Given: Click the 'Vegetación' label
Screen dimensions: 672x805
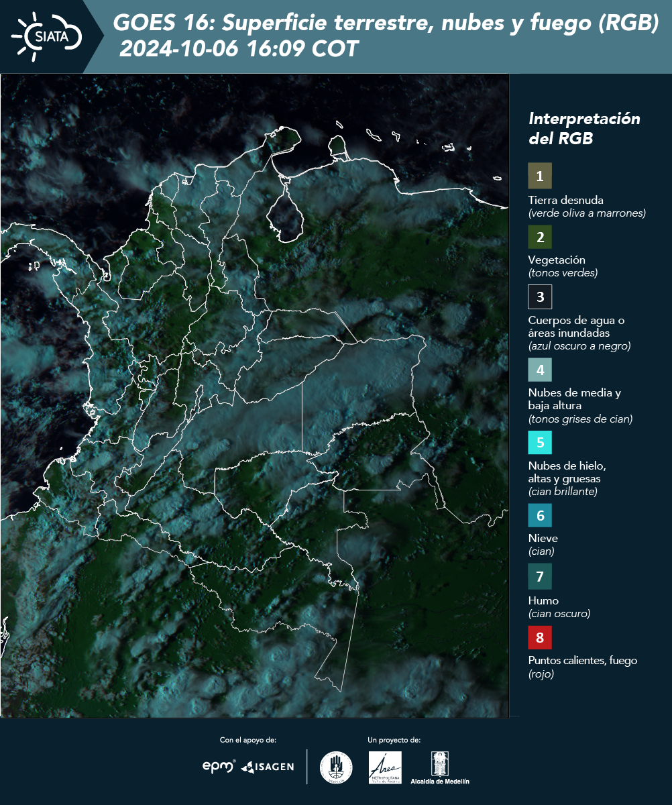Looking at the screenshot, I should [557, 260].
